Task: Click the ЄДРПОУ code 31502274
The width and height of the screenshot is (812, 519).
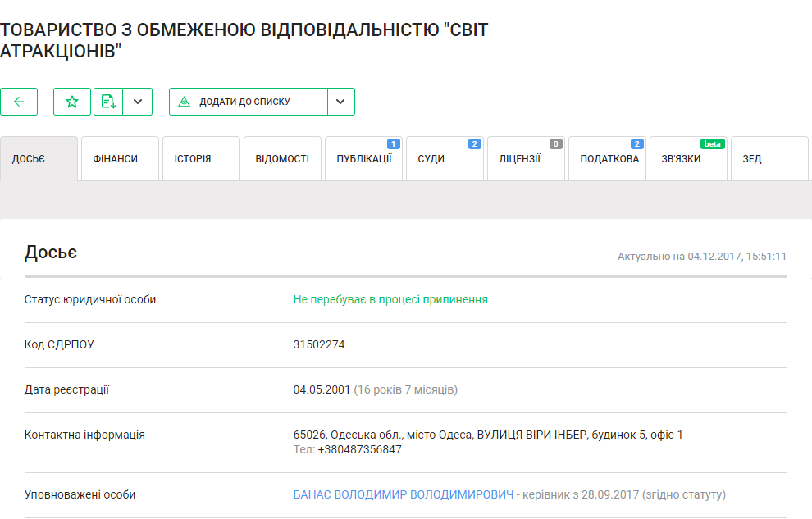Action: (x=319, y=344)
